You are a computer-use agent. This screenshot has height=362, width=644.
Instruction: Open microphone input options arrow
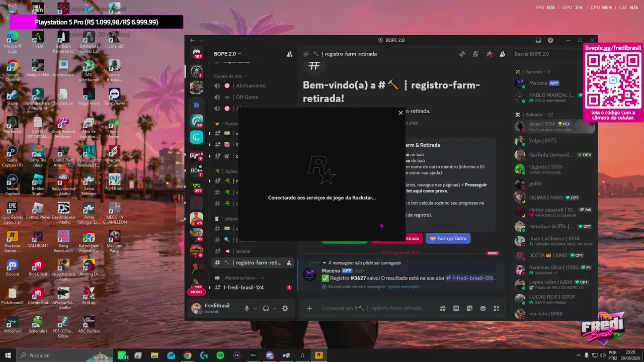click(255, 308)
